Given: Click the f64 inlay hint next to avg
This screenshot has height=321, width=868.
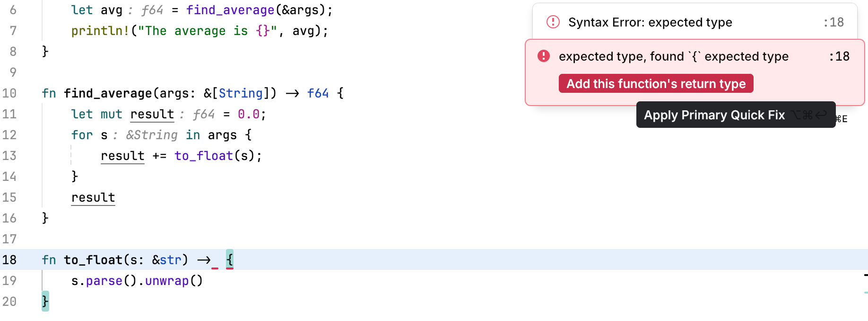Looking at the screenshot, I should [152, 10].
